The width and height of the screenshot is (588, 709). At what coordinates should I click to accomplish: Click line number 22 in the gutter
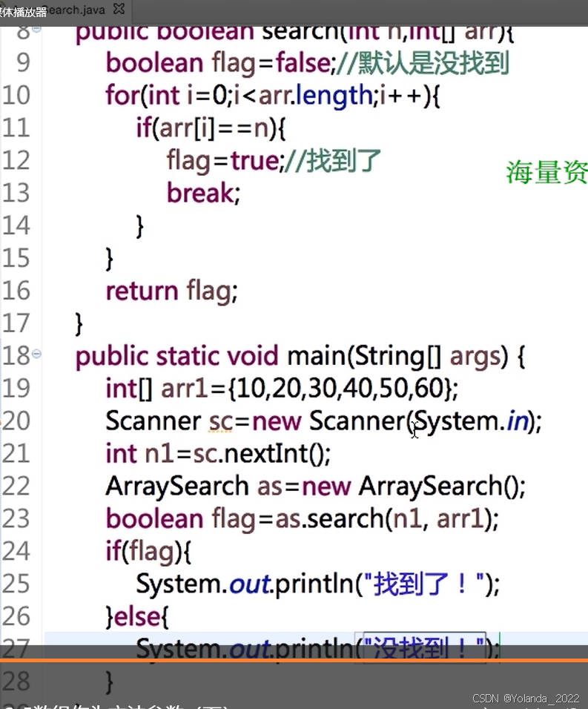(16, 486)
